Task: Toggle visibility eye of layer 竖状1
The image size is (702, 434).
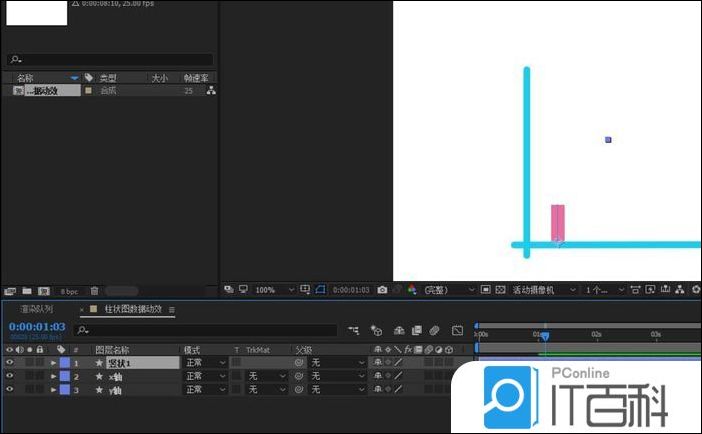Action: point(10,363)
